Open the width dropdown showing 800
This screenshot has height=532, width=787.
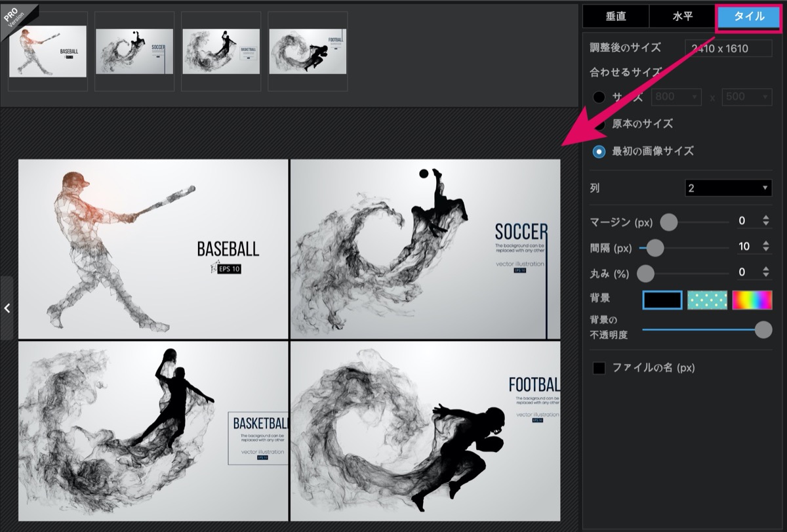point(676,97)
